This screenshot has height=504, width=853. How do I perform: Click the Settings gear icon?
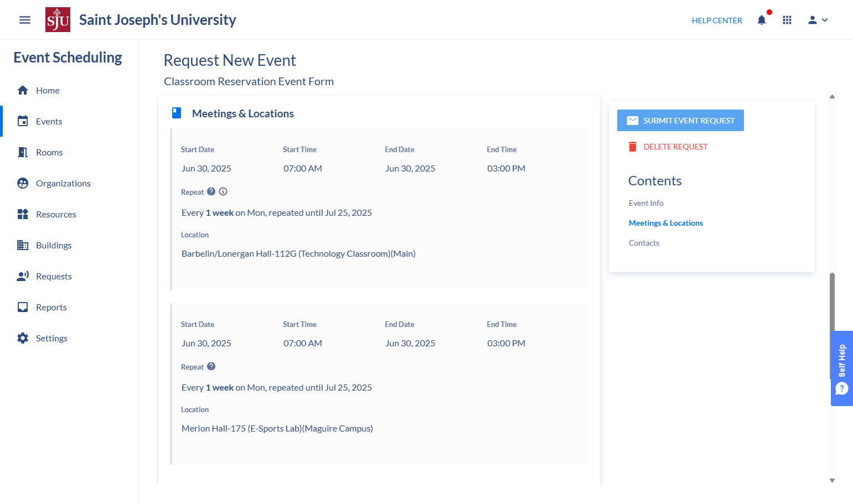23,338
